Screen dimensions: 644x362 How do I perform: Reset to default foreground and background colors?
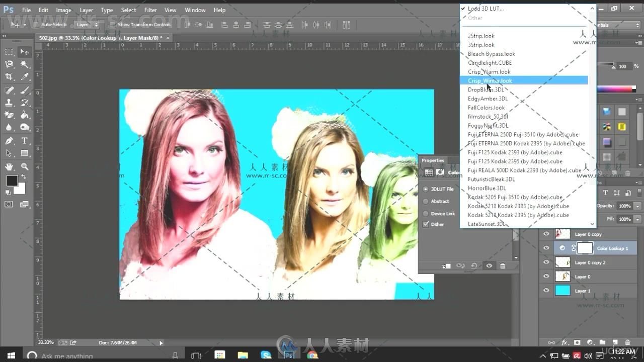pyautogui.click(x=8, y=192)
